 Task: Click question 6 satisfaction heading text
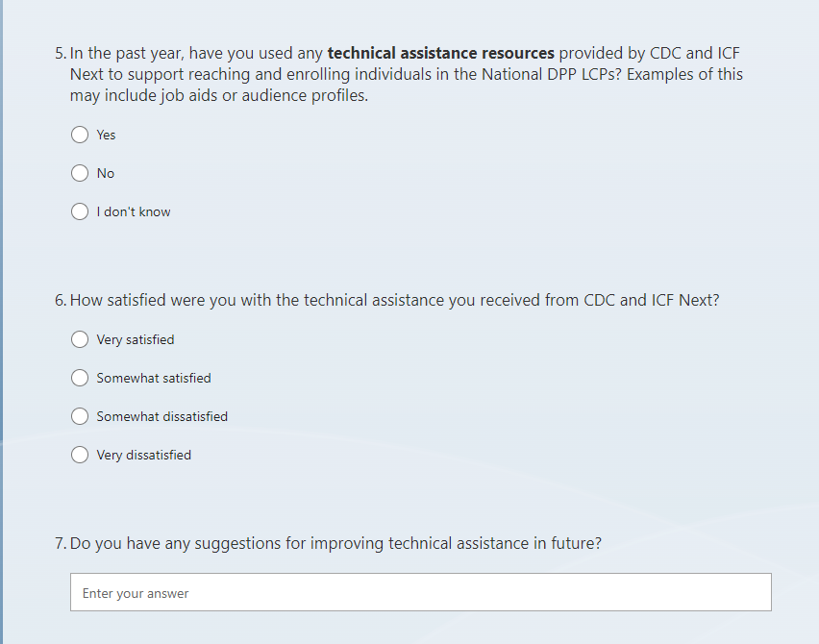tap(394, 300)
